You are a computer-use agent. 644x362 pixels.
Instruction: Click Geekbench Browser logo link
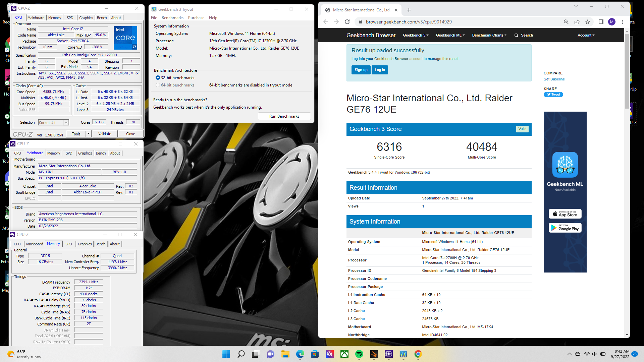pos(371,35)
